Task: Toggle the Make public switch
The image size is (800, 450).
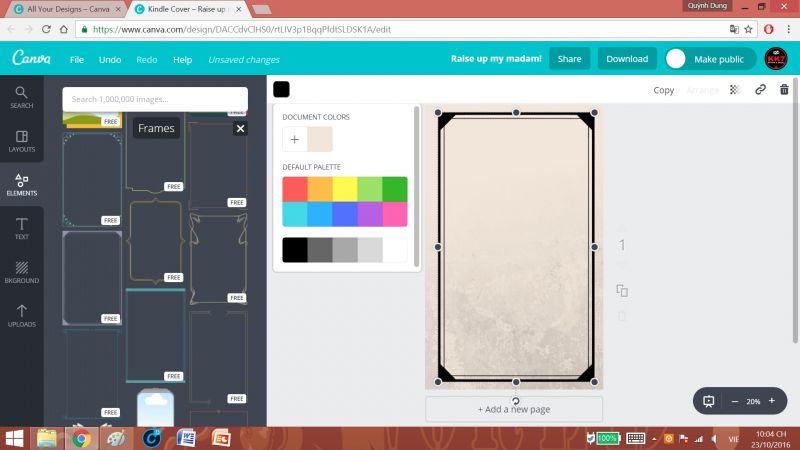Action: 677,59
